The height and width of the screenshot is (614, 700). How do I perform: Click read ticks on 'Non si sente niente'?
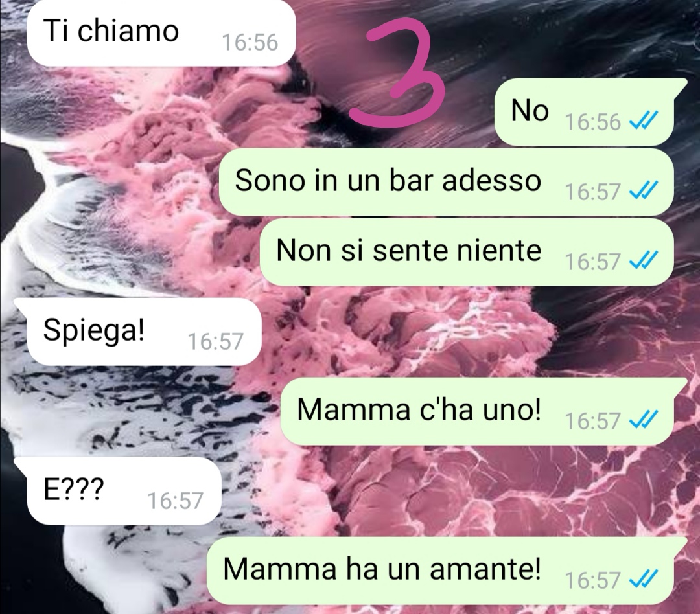644,261
